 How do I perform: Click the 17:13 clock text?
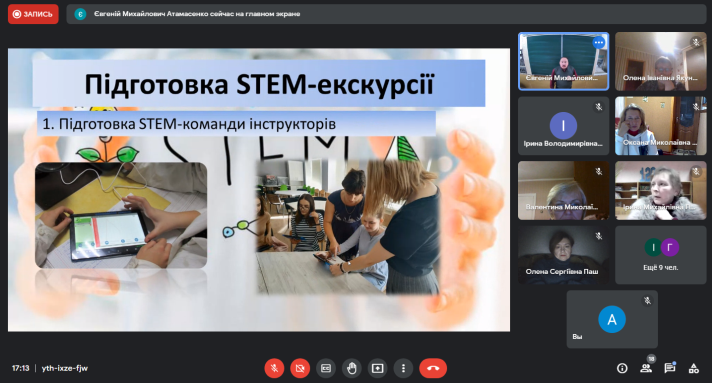pyautogui.click(x=20, y=368)
